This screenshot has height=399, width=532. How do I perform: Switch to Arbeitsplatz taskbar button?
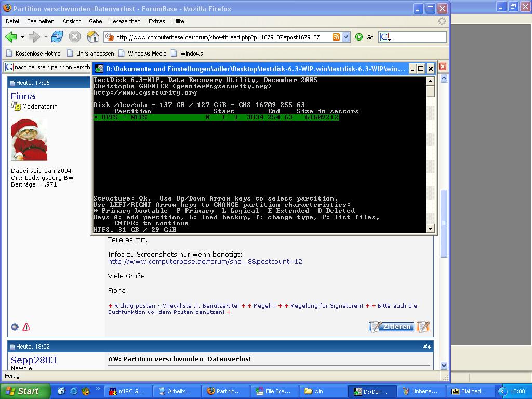click(x=177, y=391)
